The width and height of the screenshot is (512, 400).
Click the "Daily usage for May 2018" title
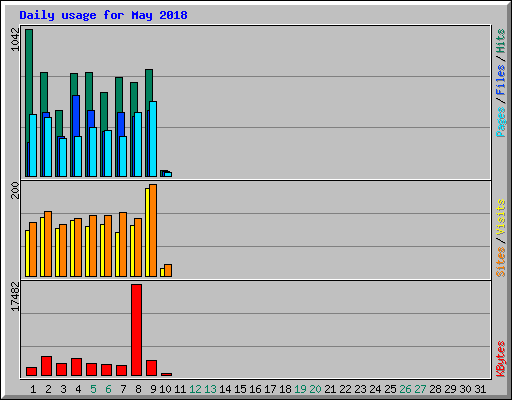(x=103, y=15)
